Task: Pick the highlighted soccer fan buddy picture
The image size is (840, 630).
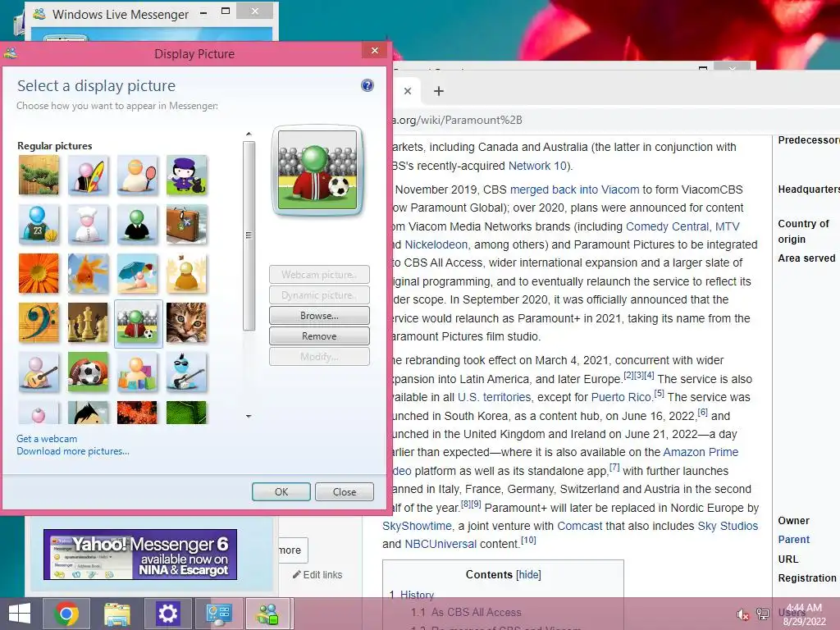Action: click(x=138, y=323)
